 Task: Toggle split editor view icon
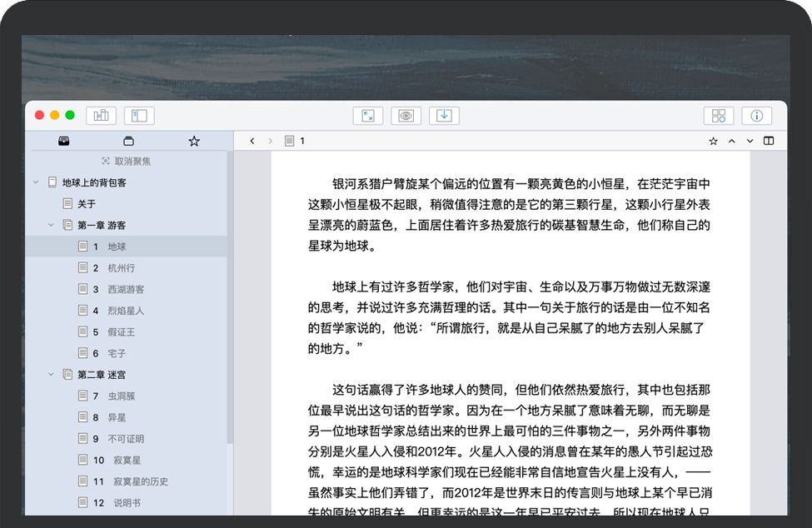(769, 141)
